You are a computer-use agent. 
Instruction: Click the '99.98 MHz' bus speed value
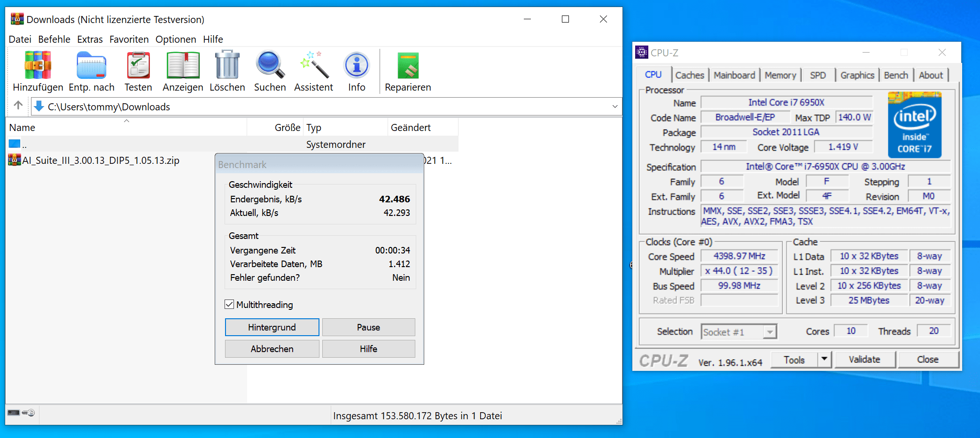pyautogui.click(x=739, y=285)
